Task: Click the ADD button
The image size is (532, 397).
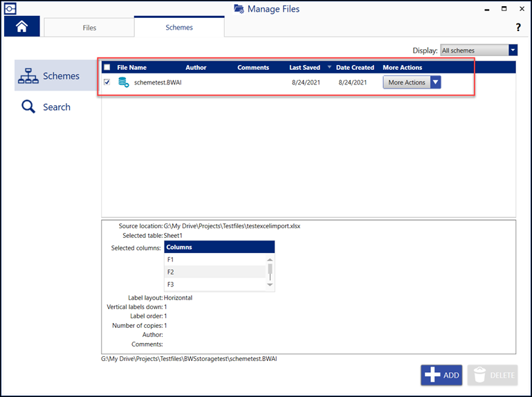Action: pos(441,375)
